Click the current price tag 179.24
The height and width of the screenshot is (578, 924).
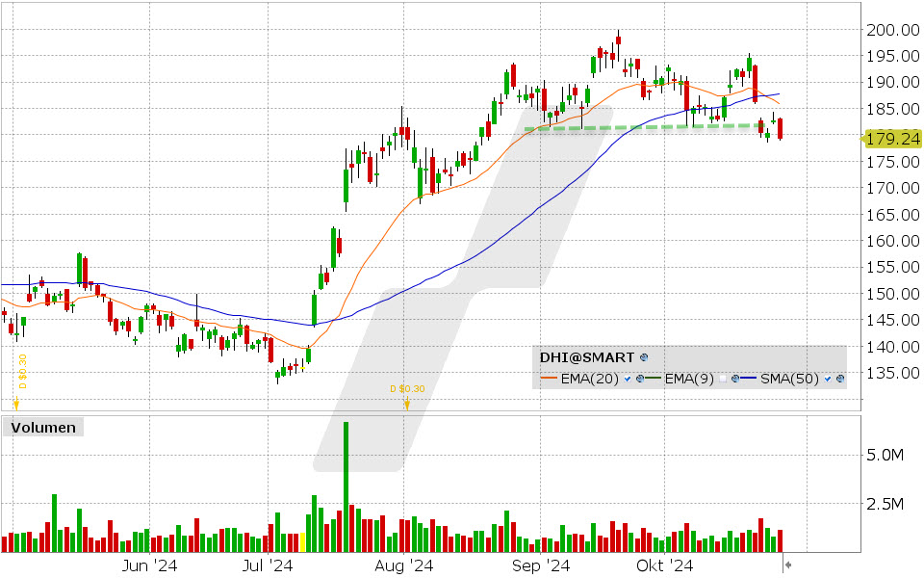click(892, 139)
